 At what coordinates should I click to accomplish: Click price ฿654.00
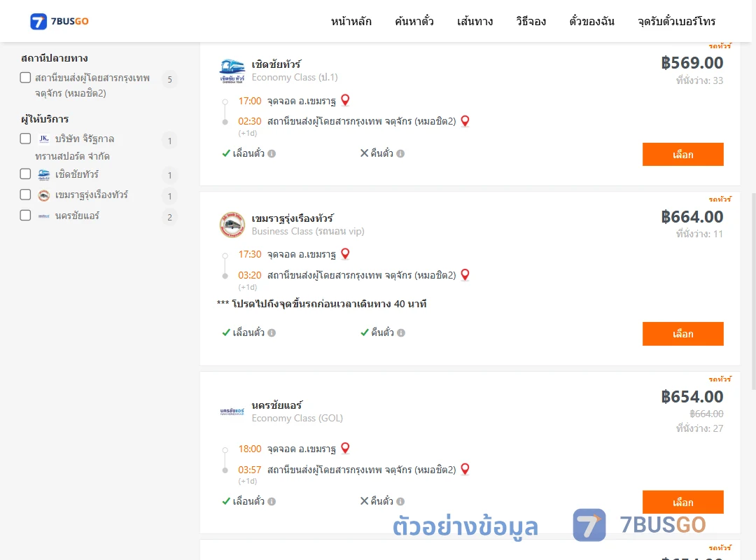click(692, 396)
